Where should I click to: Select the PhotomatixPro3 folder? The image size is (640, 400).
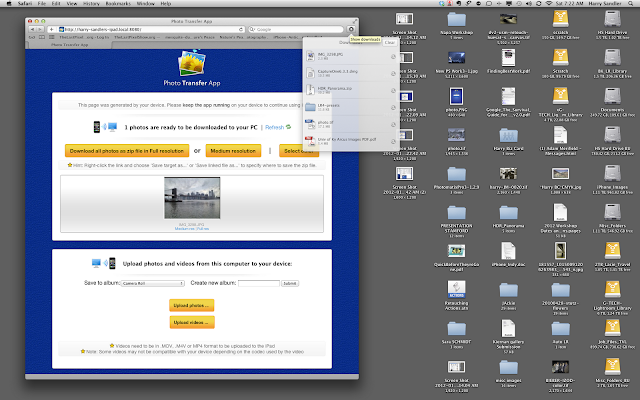[x=456, y=174]
